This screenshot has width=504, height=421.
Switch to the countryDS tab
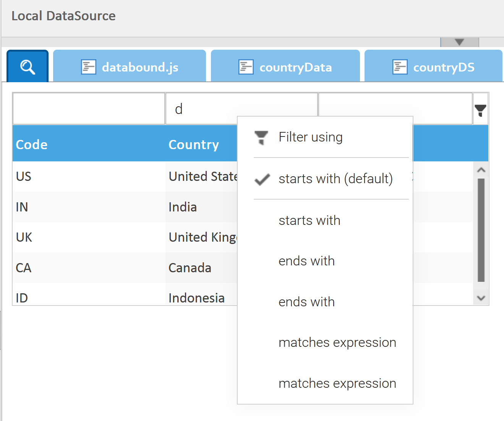click(x=443, y=67)
